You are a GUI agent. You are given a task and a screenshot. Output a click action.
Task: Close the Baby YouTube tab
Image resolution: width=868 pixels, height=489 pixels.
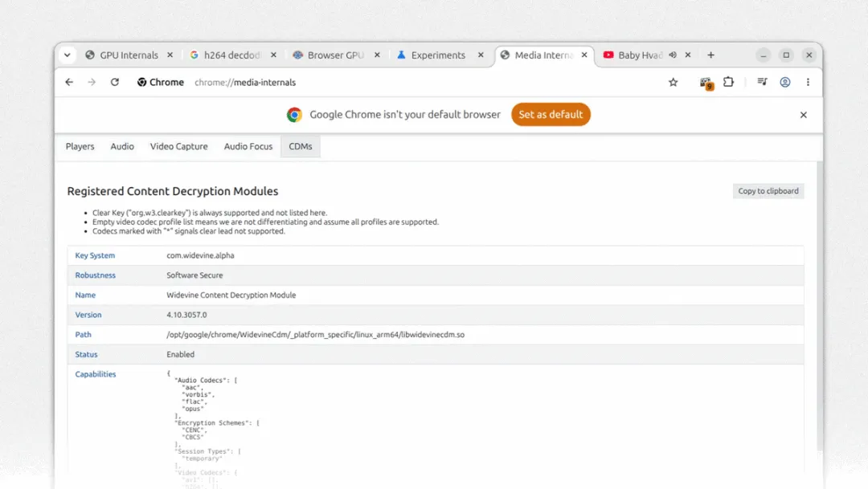(x=687, y=55)
